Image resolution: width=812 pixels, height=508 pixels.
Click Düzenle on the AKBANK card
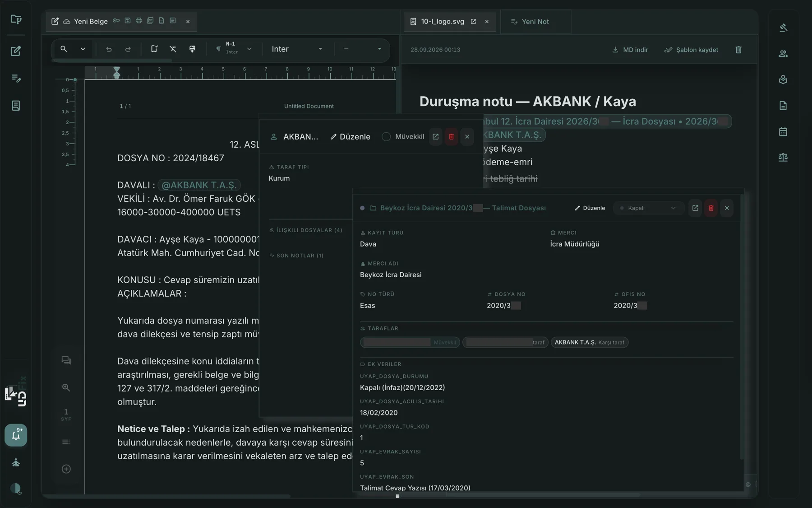tap(350, 137)
